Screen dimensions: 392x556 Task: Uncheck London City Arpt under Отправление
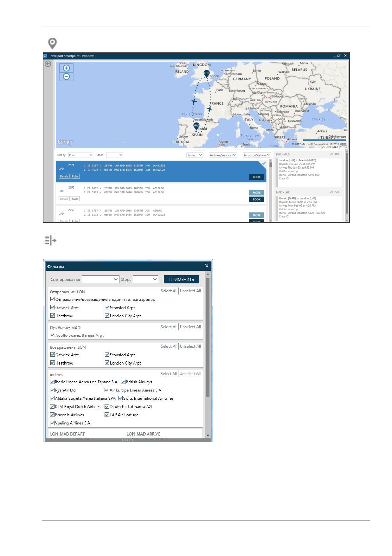pyautogui.click(x=107, y=315)
